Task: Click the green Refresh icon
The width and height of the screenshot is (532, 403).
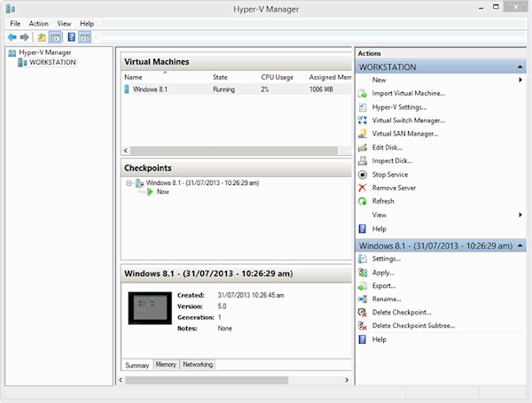Action: pos(363,201)
